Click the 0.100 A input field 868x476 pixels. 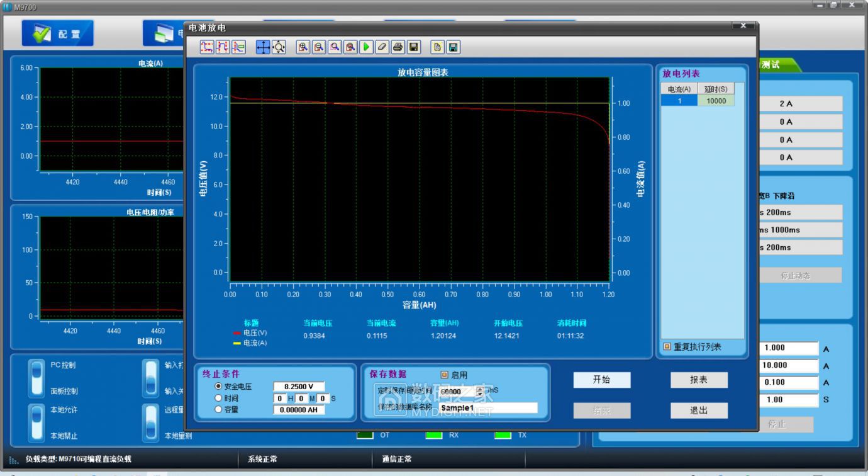coord(788,382)
